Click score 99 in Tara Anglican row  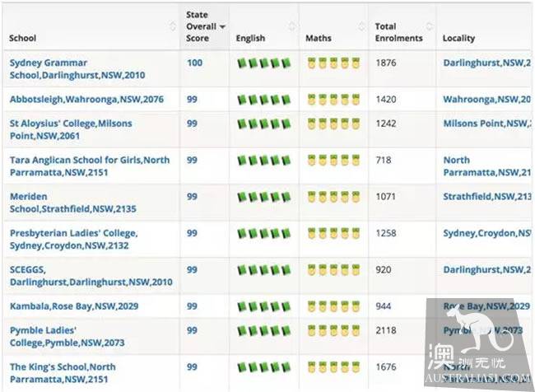pyautogui.click(x=192, y=160)
